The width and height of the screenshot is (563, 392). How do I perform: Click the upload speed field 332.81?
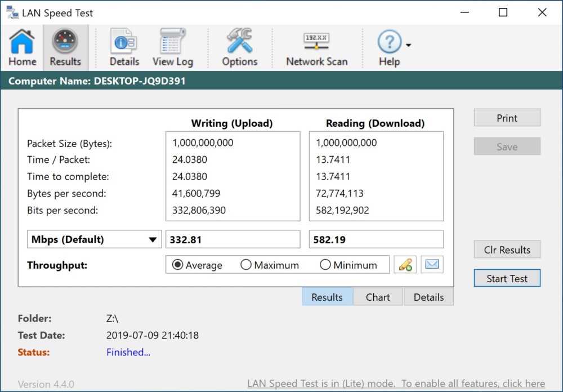(233, 239)
